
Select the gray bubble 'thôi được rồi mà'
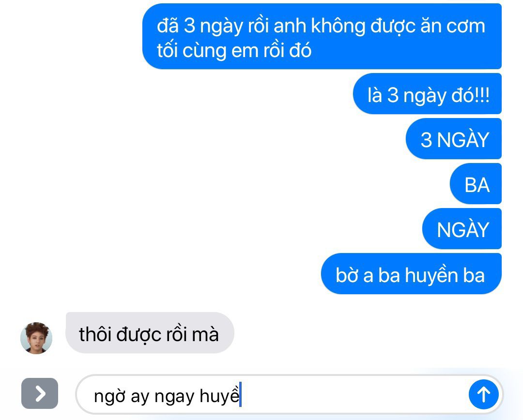(150, 333)
